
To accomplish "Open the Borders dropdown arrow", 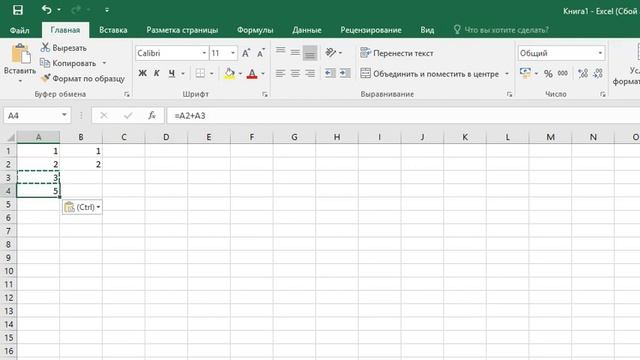I will (x=211, y=73).
